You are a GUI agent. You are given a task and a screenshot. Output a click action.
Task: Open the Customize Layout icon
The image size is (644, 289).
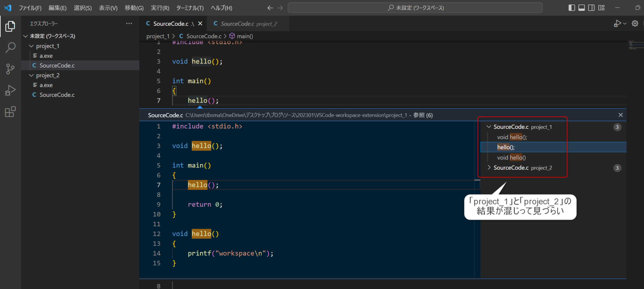coord(601,8)
